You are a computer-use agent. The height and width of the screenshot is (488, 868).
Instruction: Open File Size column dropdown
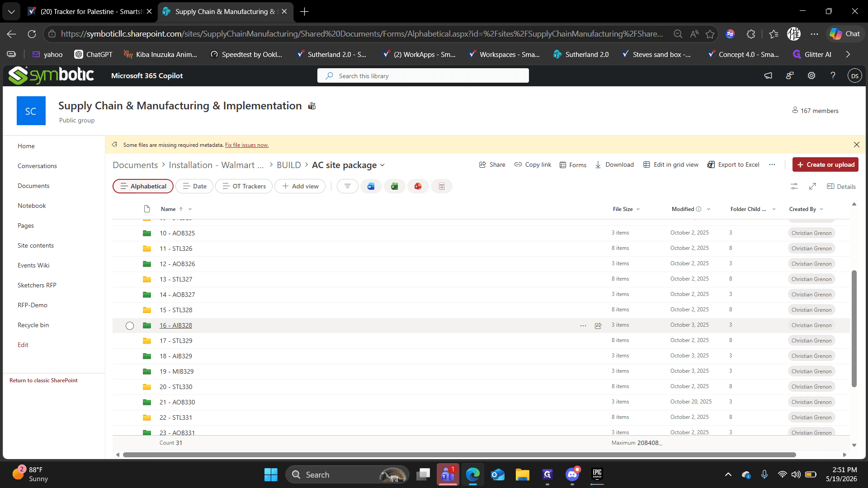(x=638, y=209)
